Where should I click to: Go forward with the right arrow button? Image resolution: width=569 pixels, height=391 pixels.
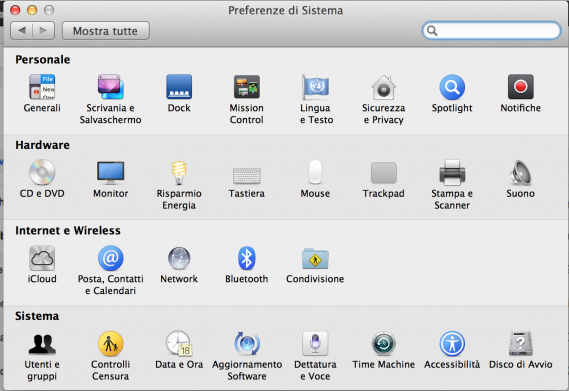tap(44, 30)
